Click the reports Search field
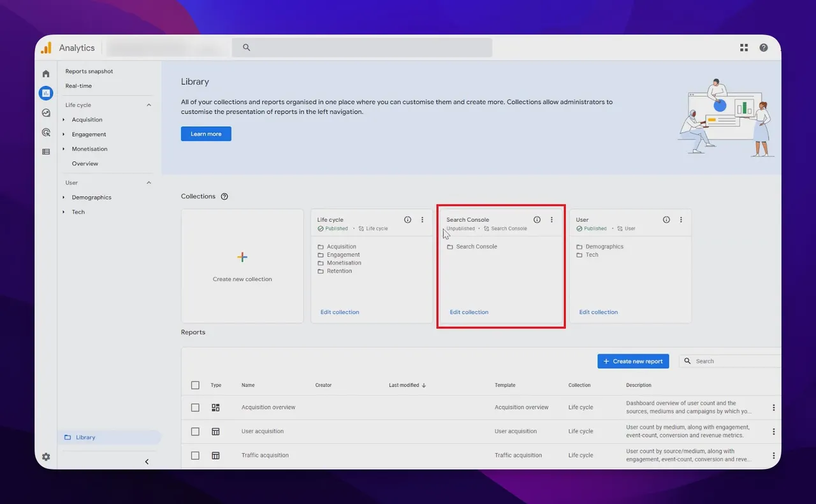This screenshot has height=504, width=816. pos(731,361)
